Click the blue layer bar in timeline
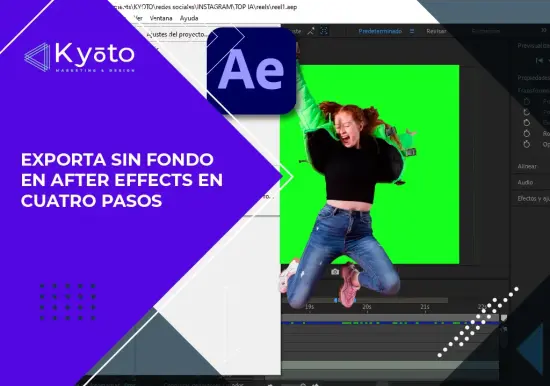 click(390, 322)
